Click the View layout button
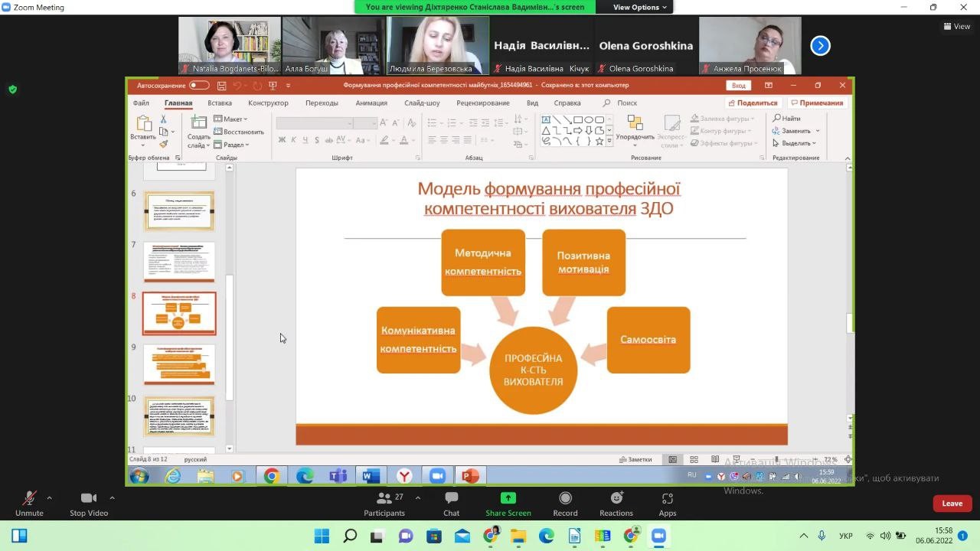Image resolution: width=980 pixels, height=551 pixels. point(957,27)
